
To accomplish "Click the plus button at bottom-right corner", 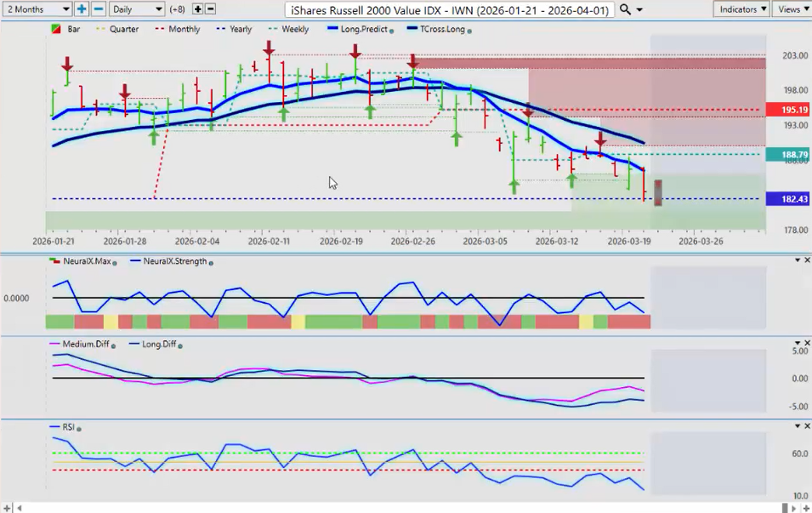I will tap(806, 509).
